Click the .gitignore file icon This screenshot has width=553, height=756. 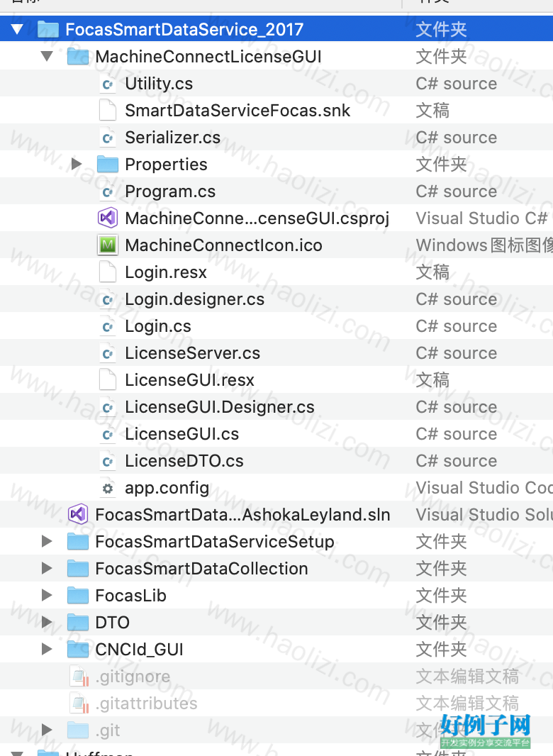(x=79, y=677)
